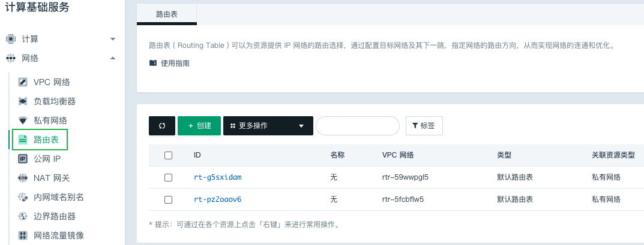Click the NAT 网关 icon
Image resolution: width=644 pixels, height=245 pixels.
click(23, 178)
